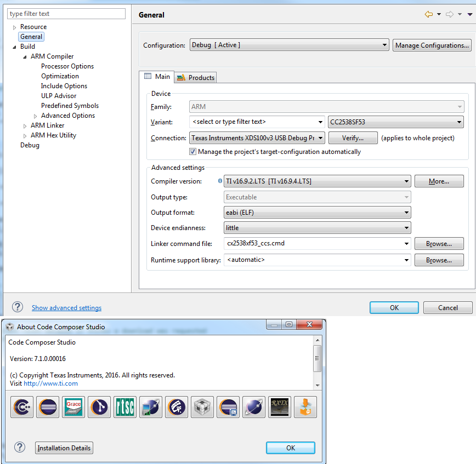This screenshot has height=464, width=476.
Task: Click the Code Composer Studio C icon
Action: (22, 407)
